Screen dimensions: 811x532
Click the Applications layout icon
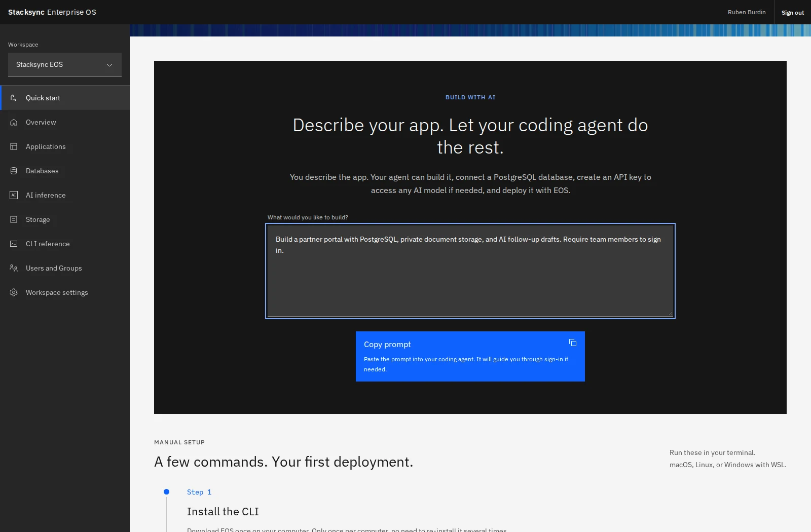click(x=14, y=146)
